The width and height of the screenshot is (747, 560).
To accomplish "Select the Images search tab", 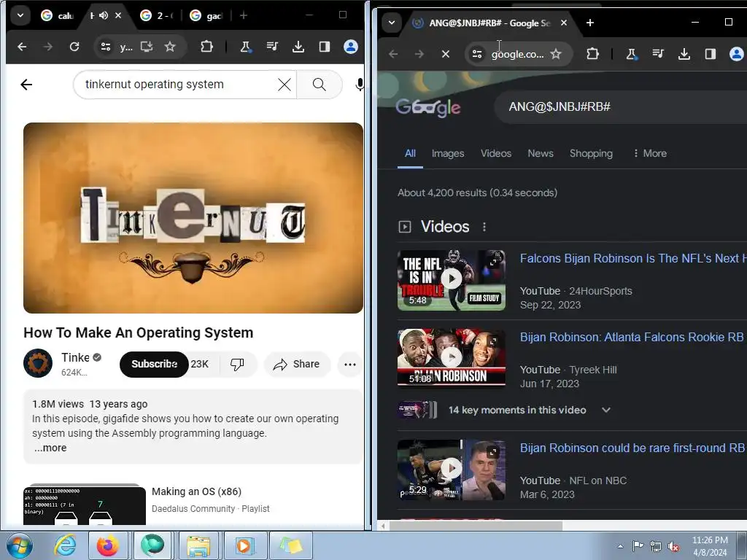I will tap(448, 153).
